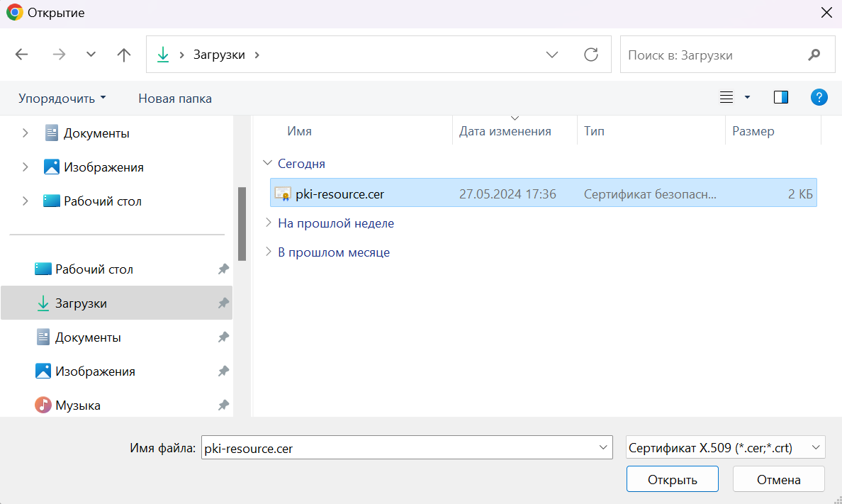842x504 pixels.
Task: Click pin icon next to Музыка
Action: (x=223, y=405)
